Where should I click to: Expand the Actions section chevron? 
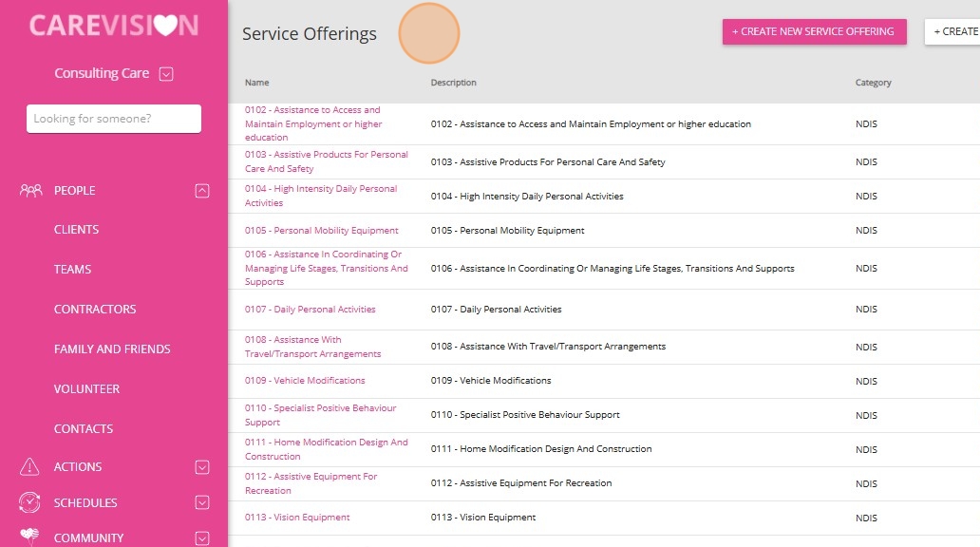(202, 467)
